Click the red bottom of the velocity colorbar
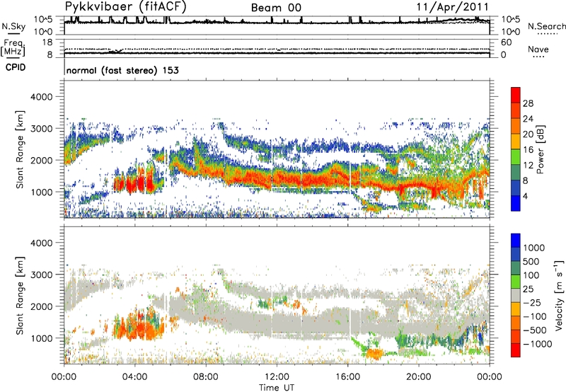 coord(516,350)
